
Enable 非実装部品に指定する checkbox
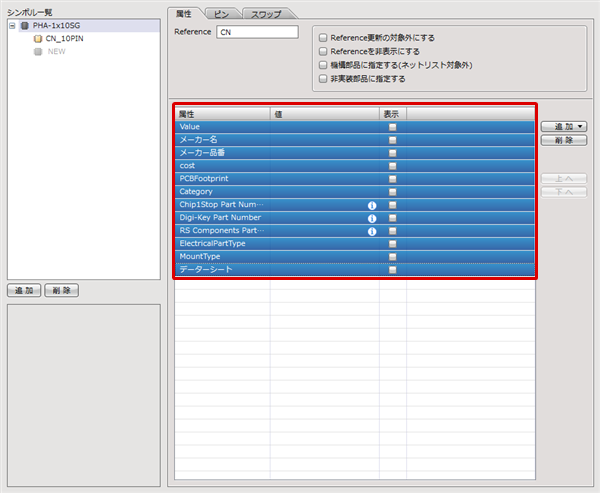point(323,79)
